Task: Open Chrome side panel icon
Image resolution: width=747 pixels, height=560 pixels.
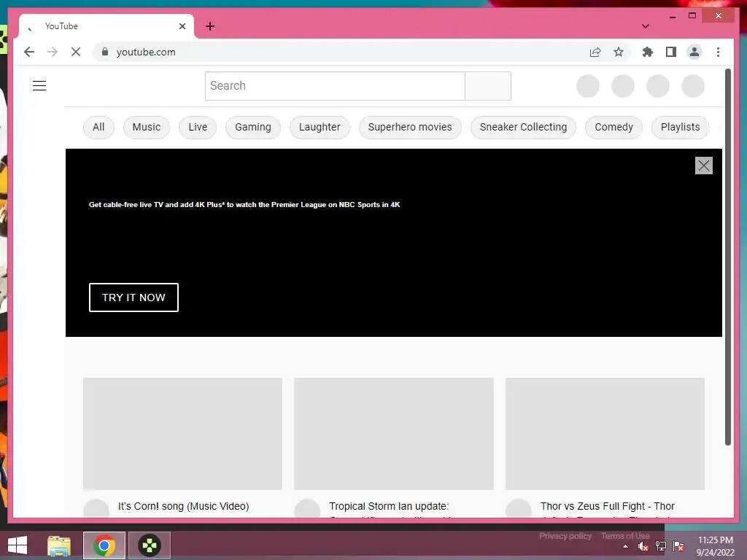Action: [671, 52]
